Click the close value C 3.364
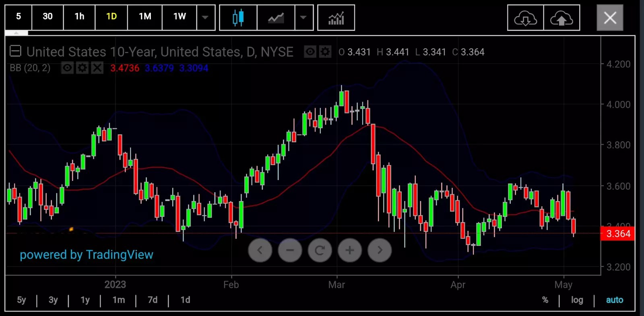This screenshot has width=644, height=316. tap(468, 52)
